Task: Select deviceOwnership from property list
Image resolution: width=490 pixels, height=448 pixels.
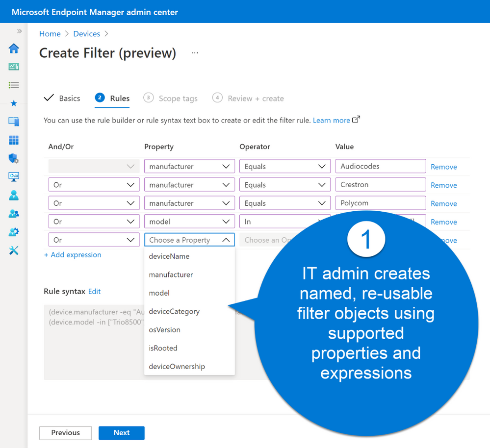Action: (189, 367)
